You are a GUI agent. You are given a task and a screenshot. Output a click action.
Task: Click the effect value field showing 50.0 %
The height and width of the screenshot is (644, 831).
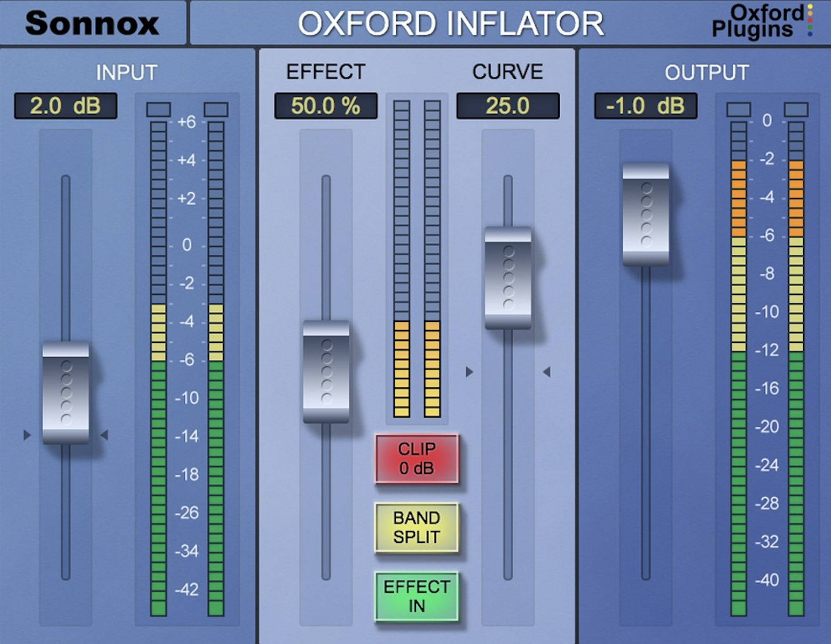point(326,106)
